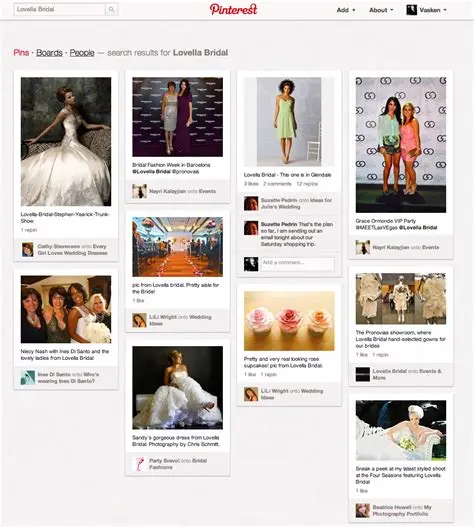
Task: Click the search magnifier icon
Action: 112,9
